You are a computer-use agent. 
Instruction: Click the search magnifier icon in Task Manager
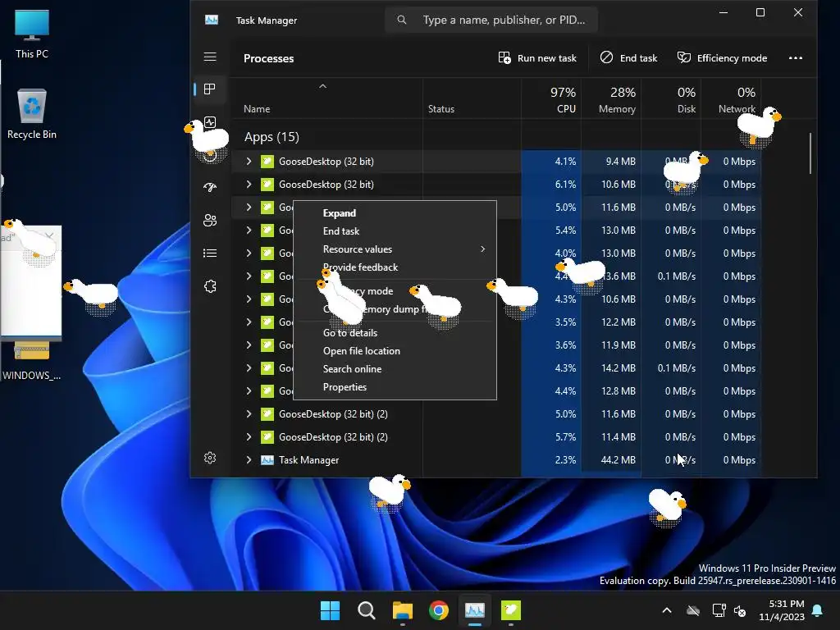click(402, 20)
